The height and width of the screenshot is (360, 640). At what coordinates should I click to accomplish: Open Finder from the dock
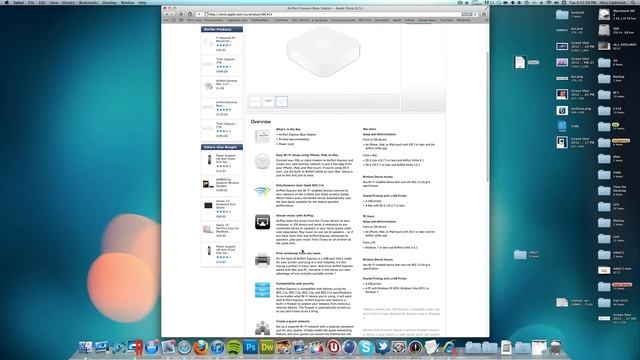point(86,347)
